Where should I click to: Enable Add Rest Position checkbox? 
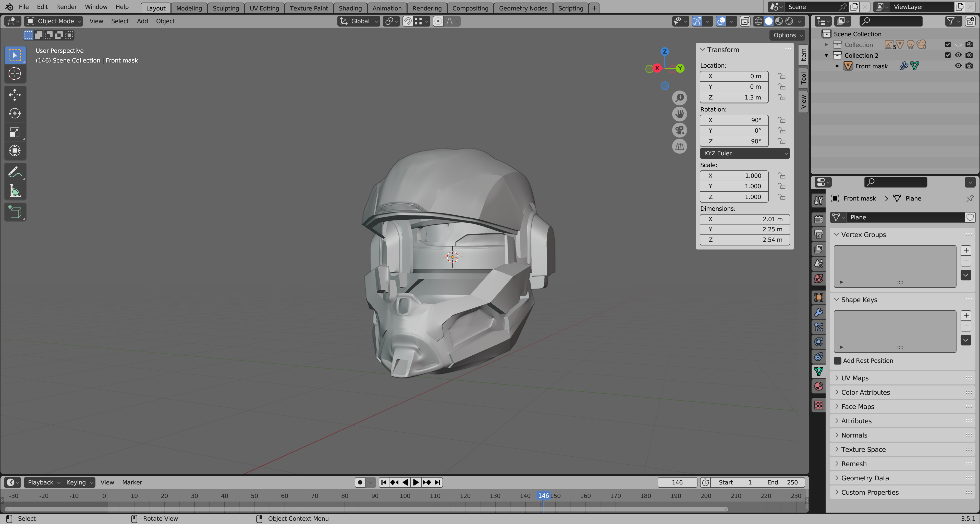click(x=838, y=360)
